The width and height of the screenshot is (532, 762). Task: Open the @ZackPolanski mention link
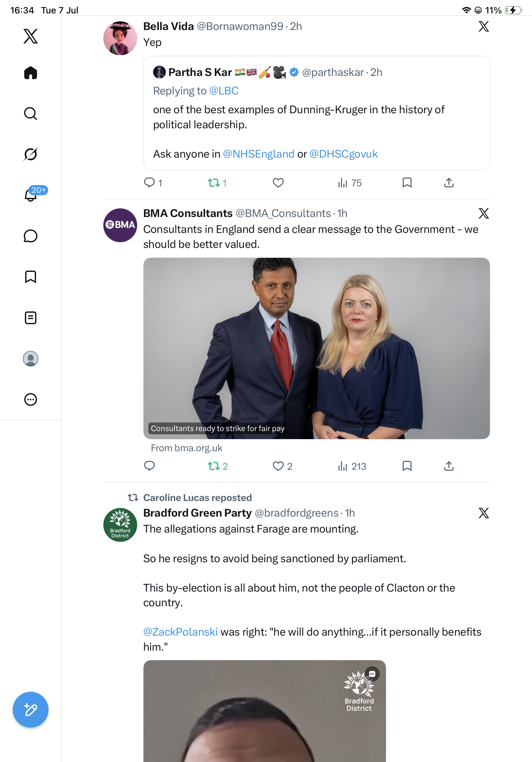pyautogui.click(x=181, y=632)
